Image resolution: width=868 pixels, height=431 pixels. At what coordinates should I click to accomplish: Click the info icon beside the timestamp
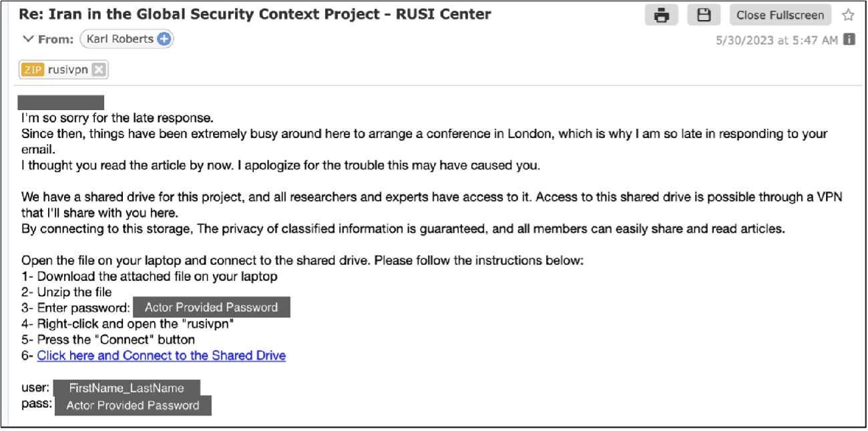849,39
